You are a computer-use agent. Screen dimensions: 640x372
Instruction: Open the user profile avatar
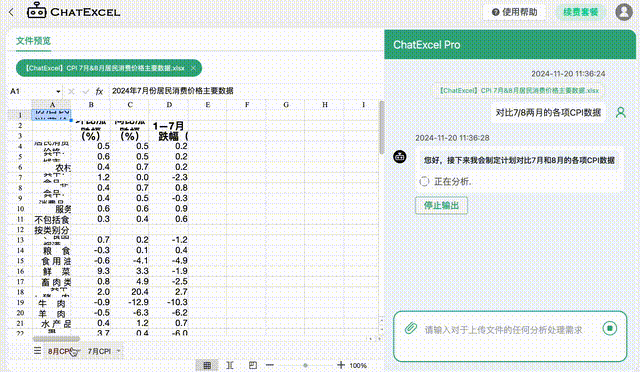click(x=624, y=12)
